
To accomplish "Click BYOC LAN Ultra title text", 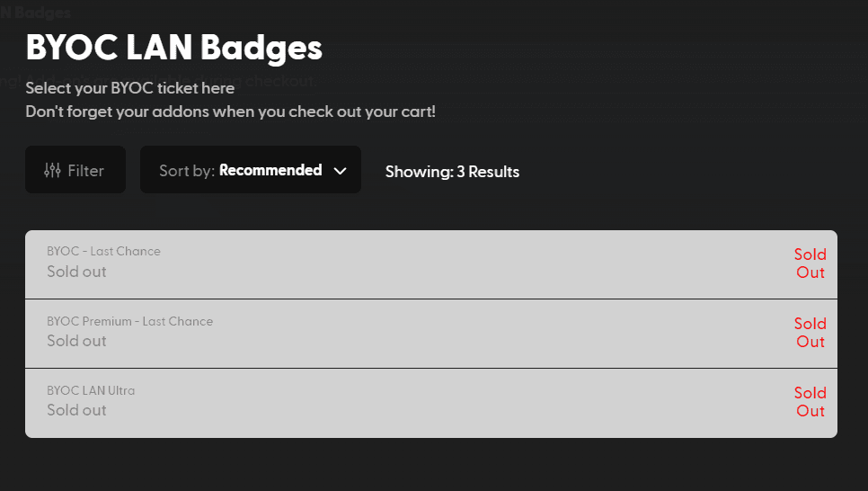I will 91,390.
